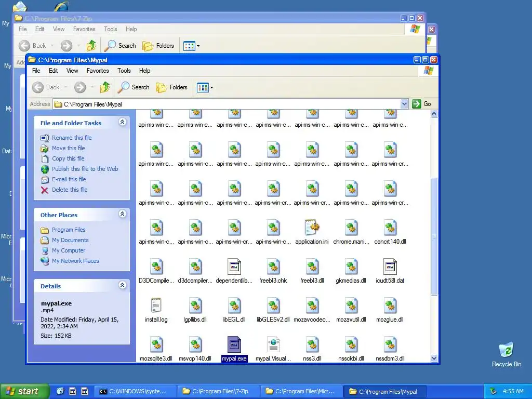Click the file list scroll down arrow

click(434, 358)
